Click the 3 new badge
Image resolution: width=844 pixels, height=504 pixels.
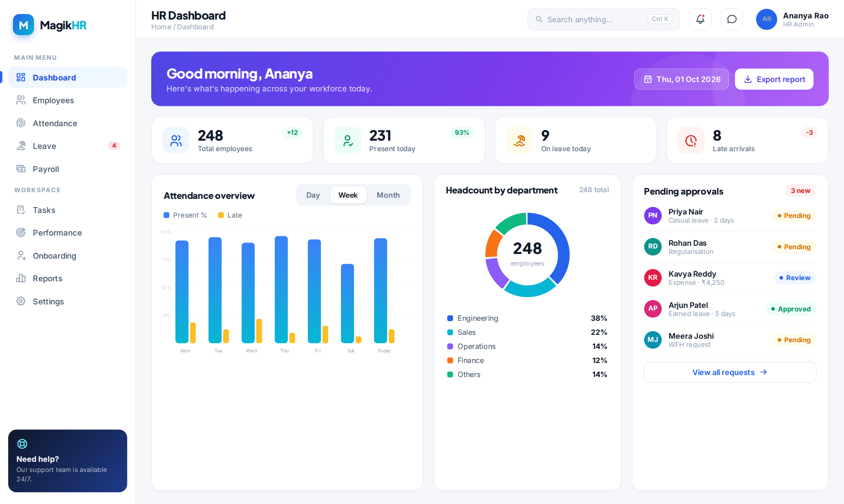tap(800, 191)
